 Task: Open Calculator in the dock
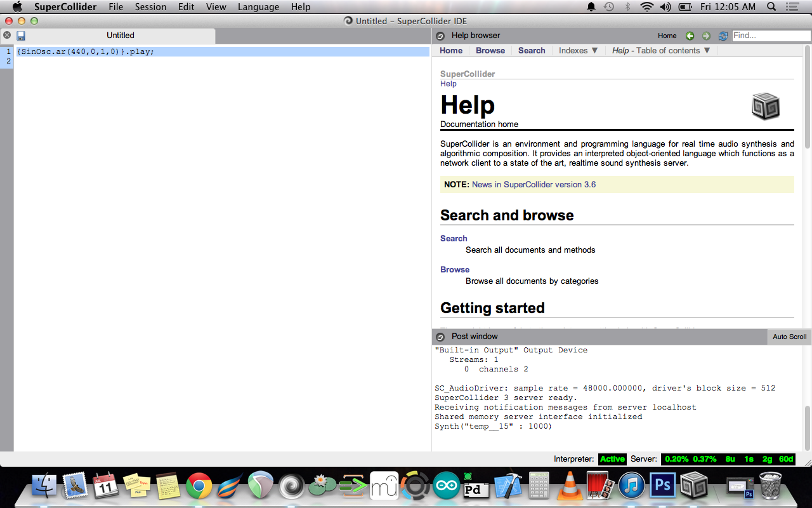click(x=539, y=486)
